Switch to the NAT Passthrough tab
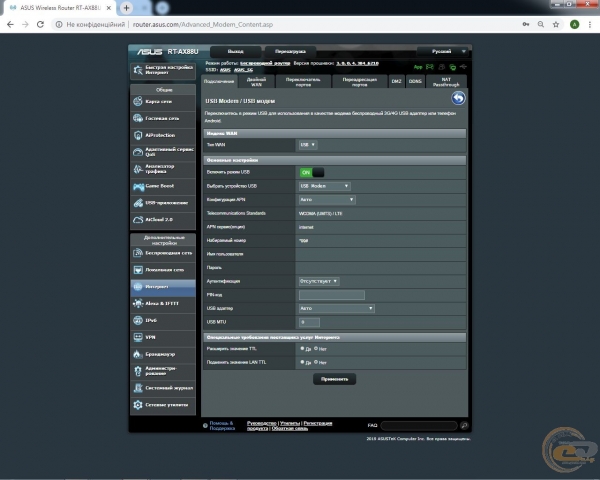This screenshot has width=600, height=480. tap(446, 82)
